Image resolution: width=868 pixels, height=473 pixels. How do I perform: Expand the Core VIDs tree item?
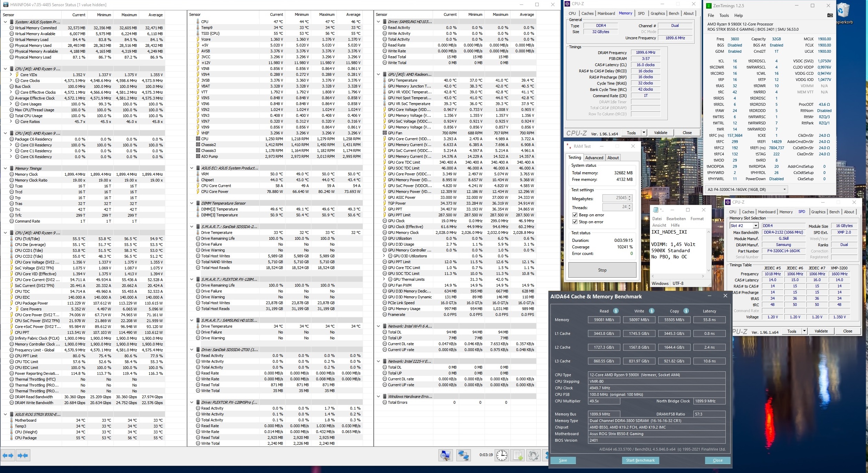tap(11, 74)
